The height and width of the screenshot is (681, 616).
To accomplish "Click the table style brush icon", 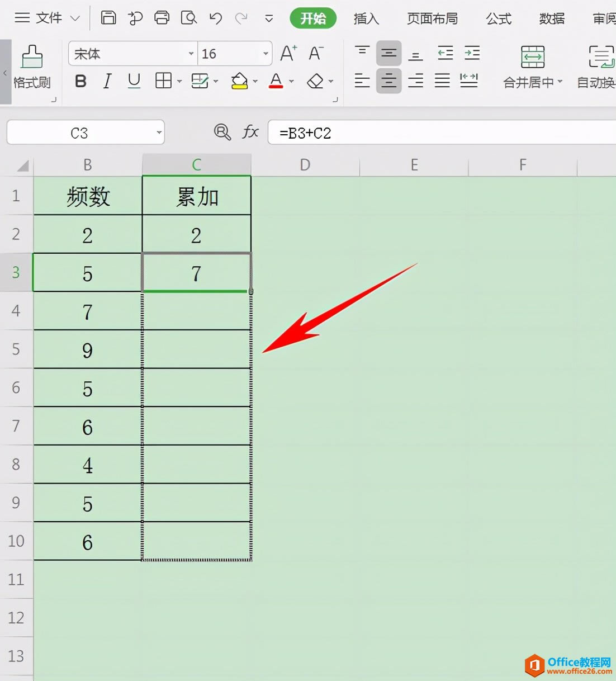I will pos(200,82).
